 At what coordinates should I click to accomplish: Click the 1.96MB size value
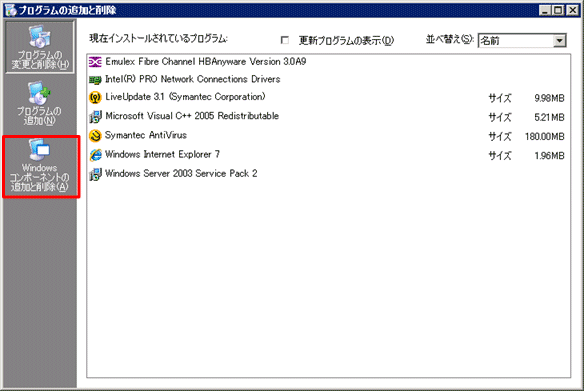click(x=549, y=156)
